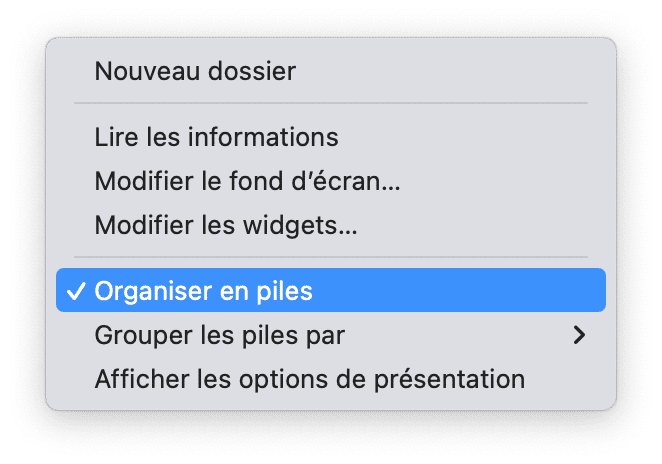Disable stacks via the highlighted Organiser en piles
662x464 pixels.
(331, 290)
